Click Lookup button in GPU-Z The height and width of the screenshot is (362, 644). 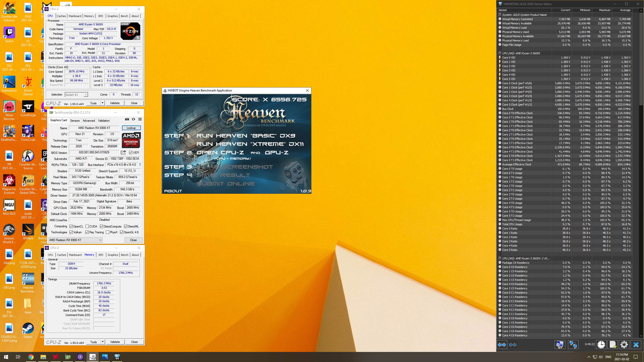point(131,128)
